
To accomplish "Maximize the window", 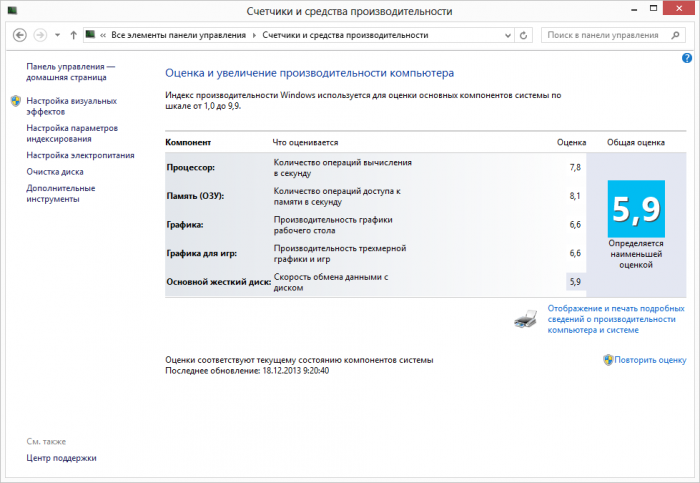I will (x=654, y=8).
